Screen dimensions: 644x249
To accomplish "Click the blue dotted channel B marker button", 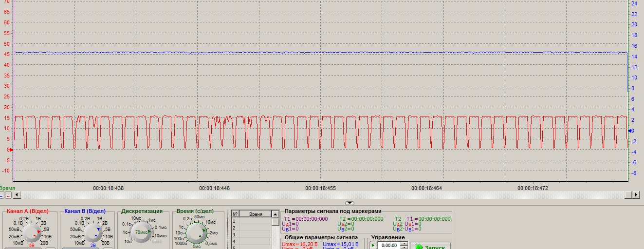I will click(2, 195).
